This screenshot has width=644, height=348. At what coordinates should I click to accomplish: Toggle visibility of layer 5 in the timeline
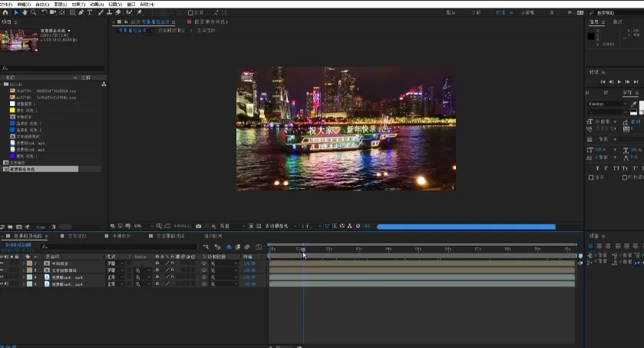coord(2,284)
